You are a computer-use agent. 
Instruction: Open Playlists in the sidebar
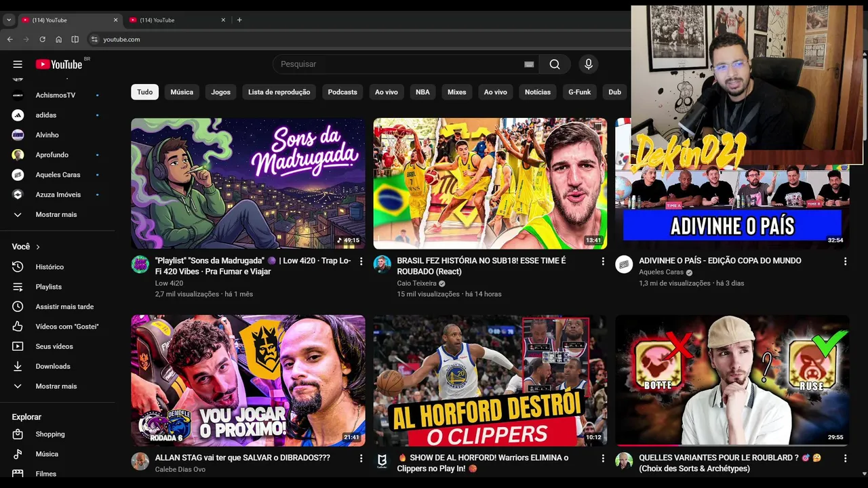pos(49,287)
